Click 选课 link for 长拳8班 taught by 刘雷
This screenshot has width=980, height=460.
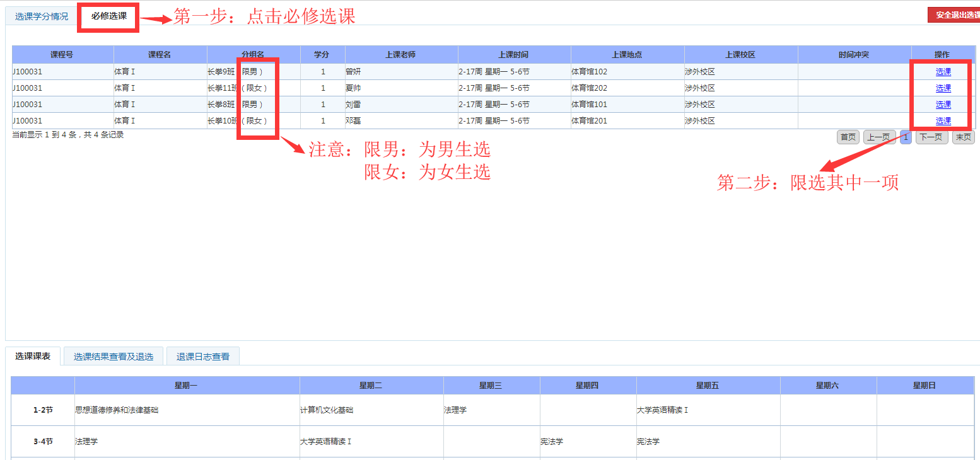click(942, 104)
